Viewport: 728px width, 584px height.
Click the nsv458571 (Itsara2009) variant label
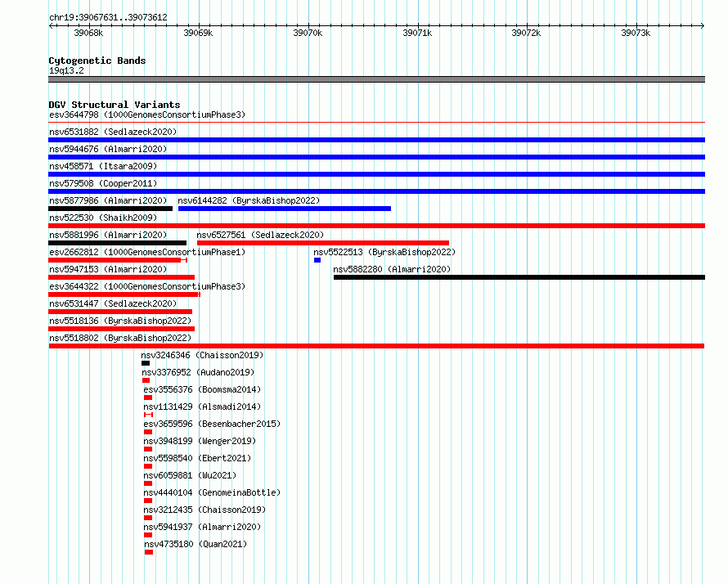point(103,166)
